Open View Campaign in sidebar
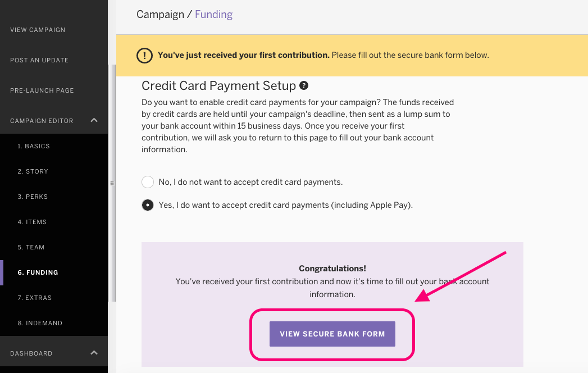This screenshot has height=373, width=588. tap(38, 30)
